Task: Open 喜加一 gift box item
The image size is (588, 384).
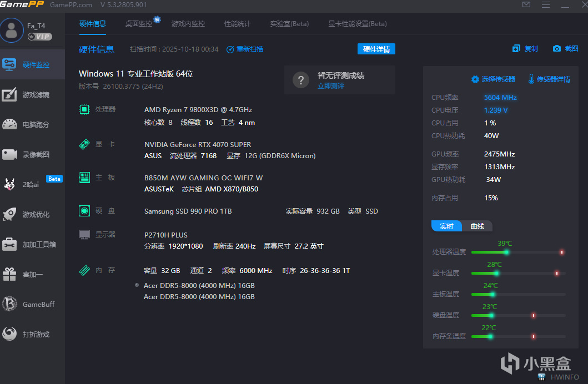Action: tap(32, 274)
